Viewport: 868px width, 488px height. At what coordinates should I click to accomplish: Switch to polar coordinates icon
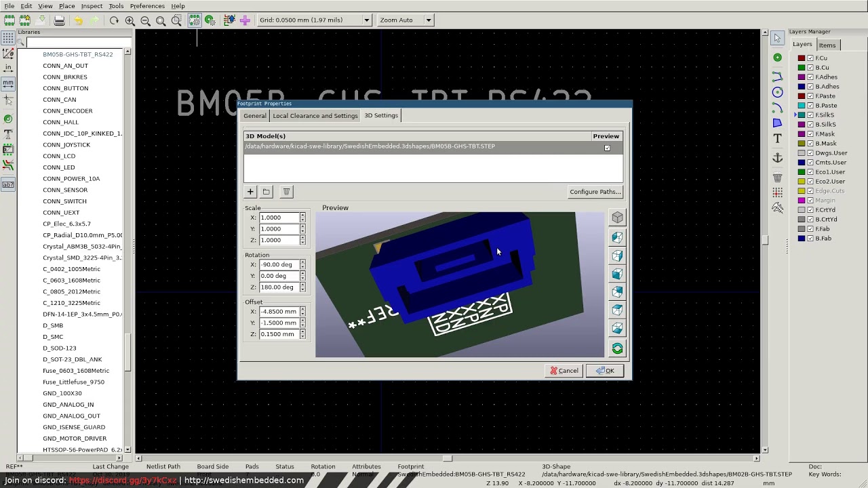click(x=8, y=53)
